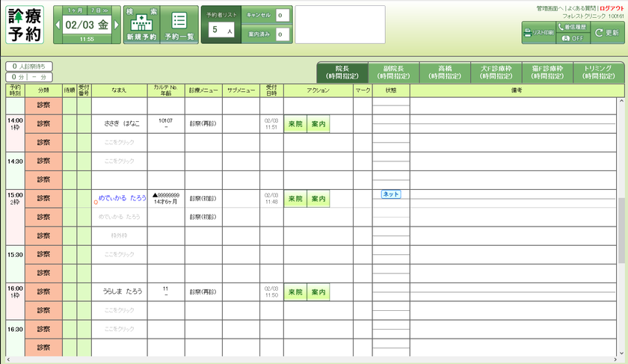The width and height of the screenshot is (628, 364).
Task: Click the 0人診察待ち indicator
Action: click(x=29, y=67)
